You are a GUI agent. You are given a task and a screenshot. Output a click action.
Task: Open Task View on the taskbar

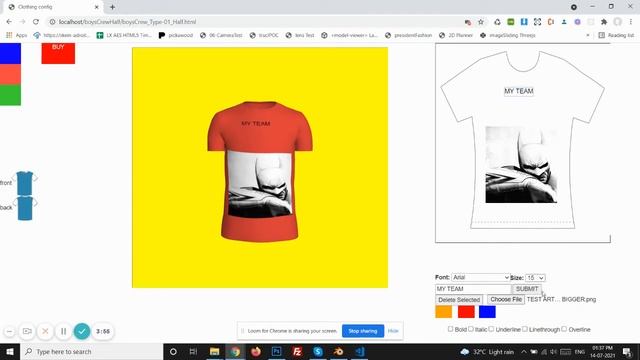(x=193, y=351)
